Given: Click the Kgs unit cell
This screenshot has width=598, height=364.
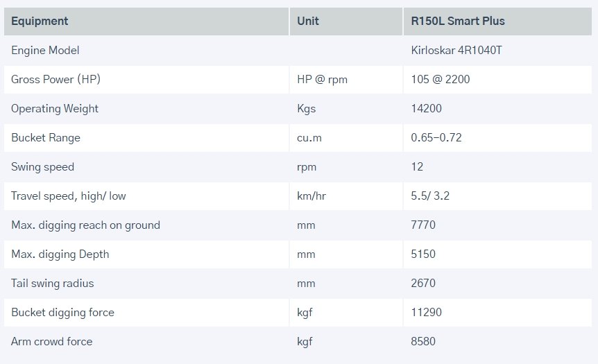Looking at the screenshot, I should coord(306,109).
